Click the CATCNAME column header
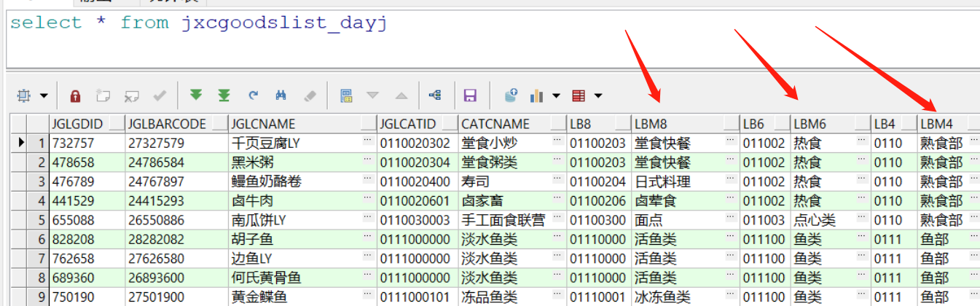The width and height of the screenshot is (980, 306). point(512,123)
